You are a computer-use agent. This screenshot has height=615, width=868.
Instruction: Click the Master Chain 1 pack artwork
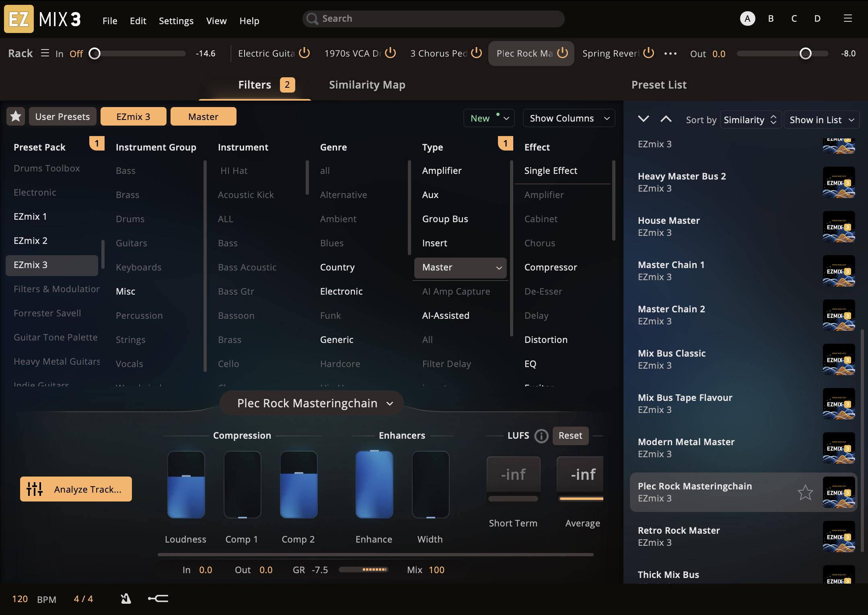[839, 271]
